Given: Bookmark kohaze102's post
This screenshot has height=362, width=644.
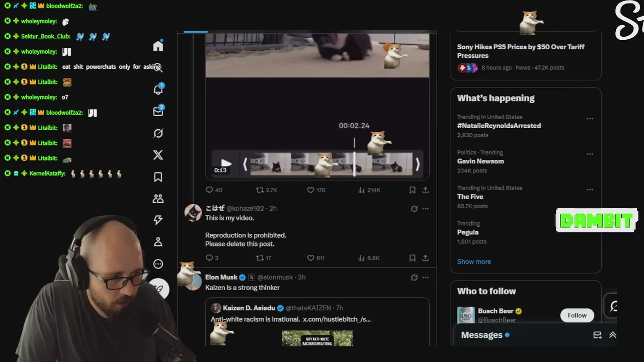Looking at the screenshot, I should (412, 258).
